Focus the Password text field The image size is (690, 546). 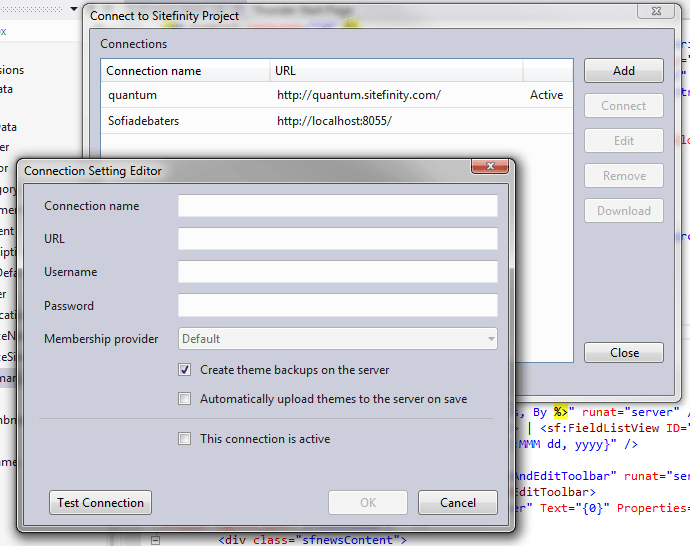337,306
